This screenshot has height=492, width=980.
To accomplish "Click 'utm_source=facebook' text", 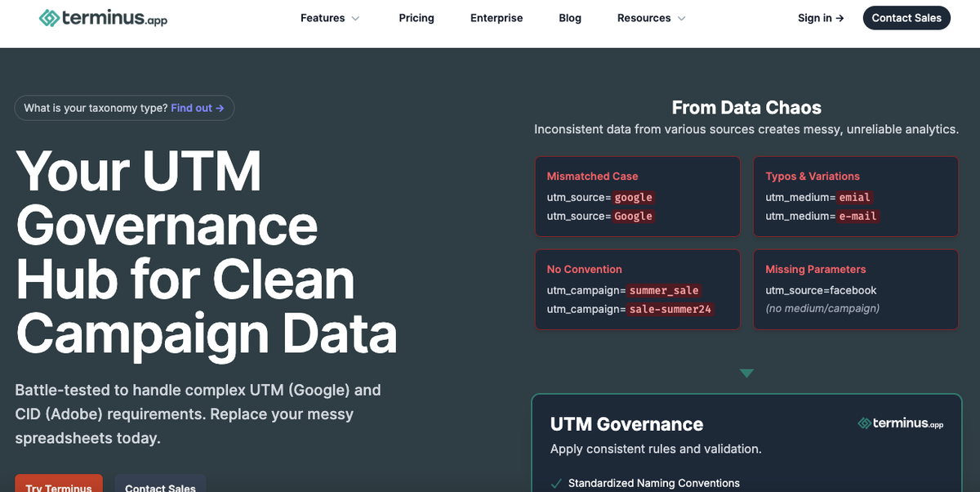I will point(821,290).
